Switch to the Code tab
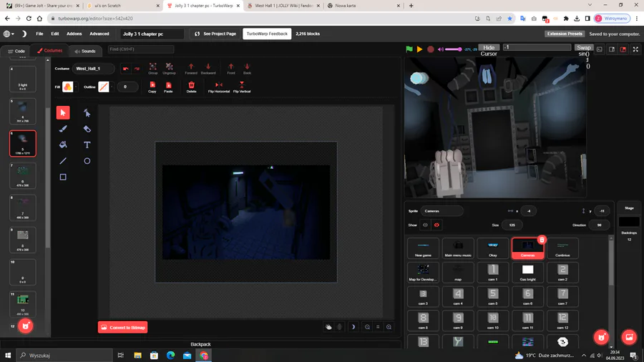This screenshot has height=362, width=644. (x=16, y=51)
